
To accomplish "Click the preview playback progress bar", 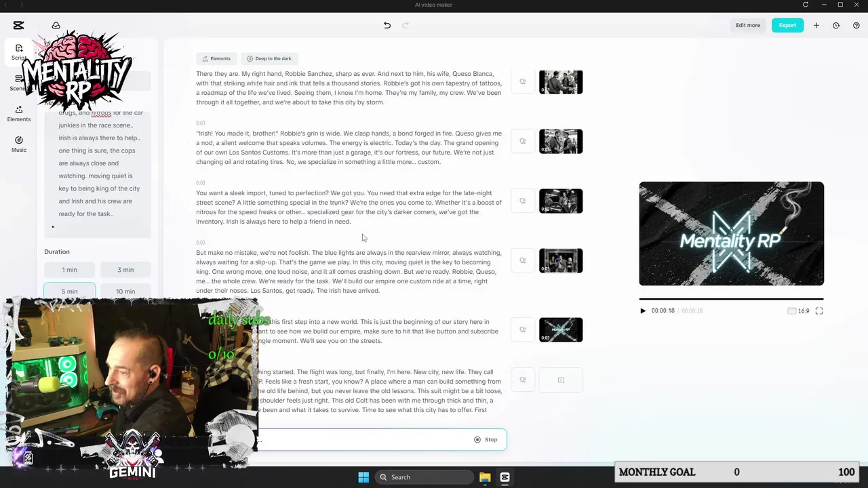I will (731, 299).
